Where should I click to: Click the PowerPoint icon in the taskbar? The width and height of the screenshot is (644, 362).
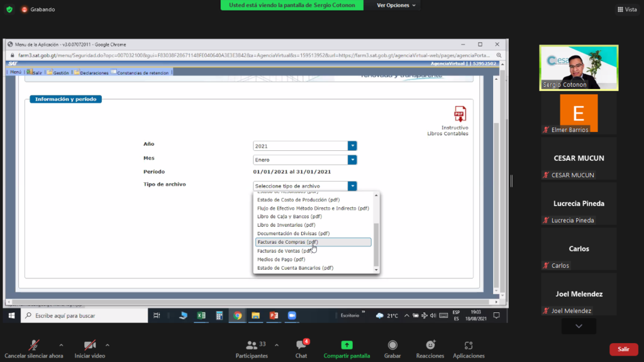click(274, 315)
